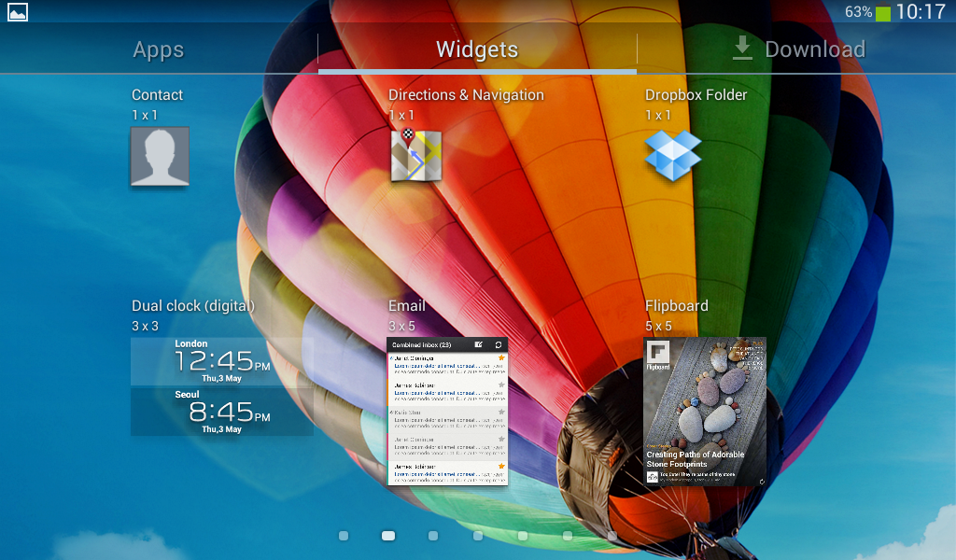This screenshot has height=560, width=956.
Task: Select the Seoul clock in Dual clock widget
Action: [221, 412]
